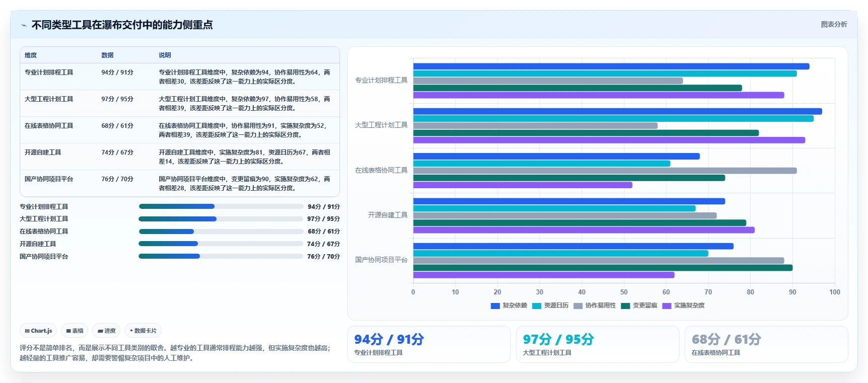This screenshot has width=868, height=383.
Task: Select the 专业计划排程工具 table row name
Action: [49, 72]
